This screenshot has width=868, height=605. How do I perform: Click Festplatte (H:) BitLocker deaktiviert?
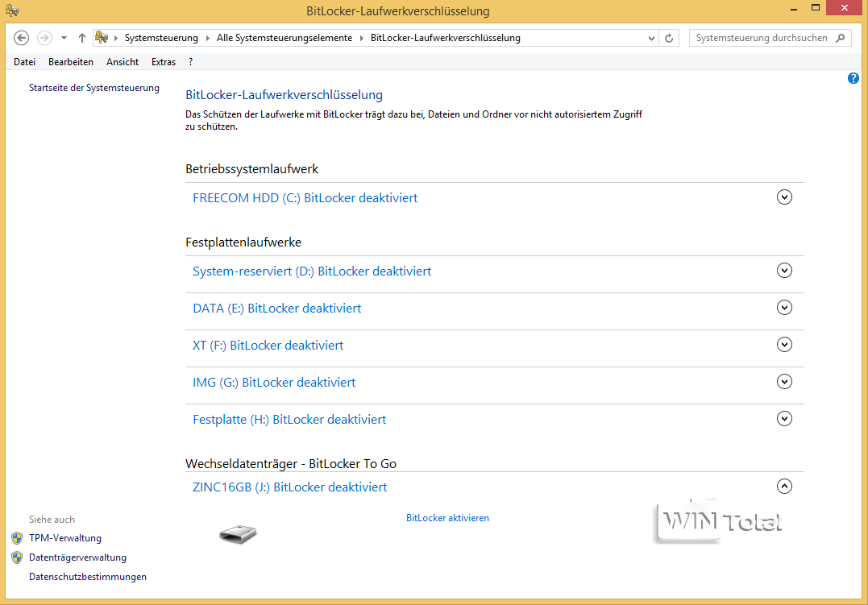coord(289,420)
